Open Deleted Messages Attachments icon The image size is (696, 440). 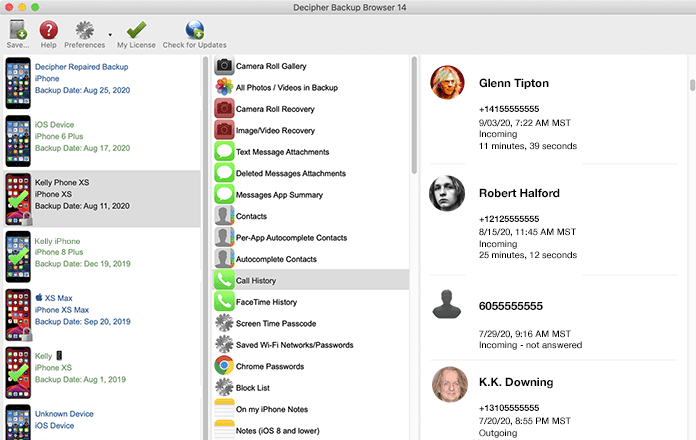(224, 173)
